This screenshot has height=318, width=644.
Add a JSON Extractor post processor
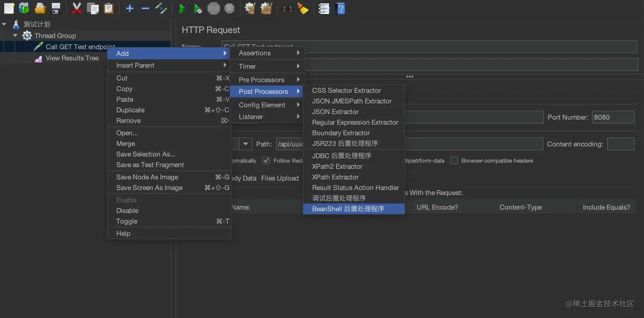[x=354, y=112]
